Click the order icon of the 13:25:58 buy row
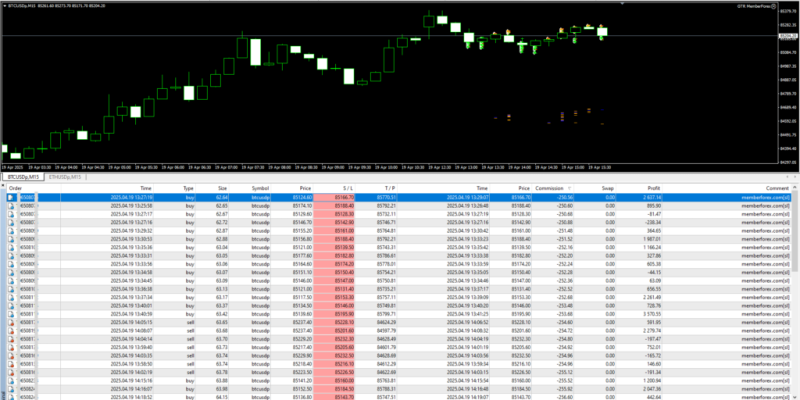The height and width of the screenshot is (400, 800). click(11, 206)
